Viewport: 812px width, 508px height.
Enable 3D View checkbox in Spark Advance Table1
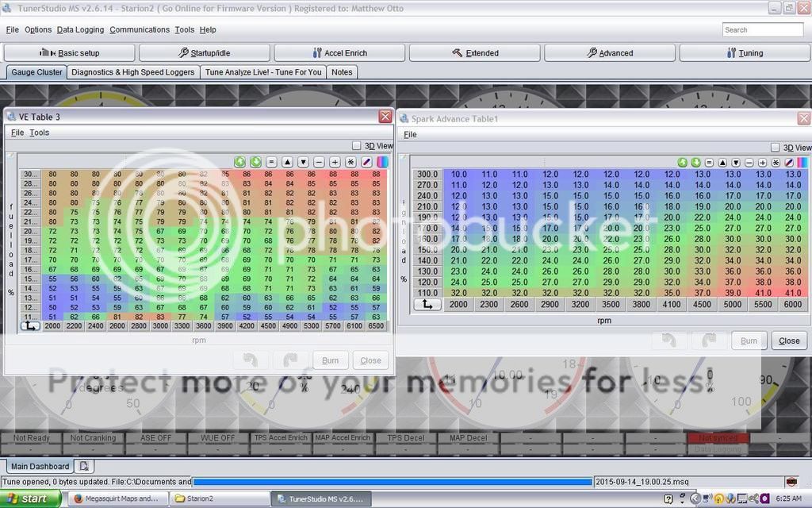coord(775,148)
